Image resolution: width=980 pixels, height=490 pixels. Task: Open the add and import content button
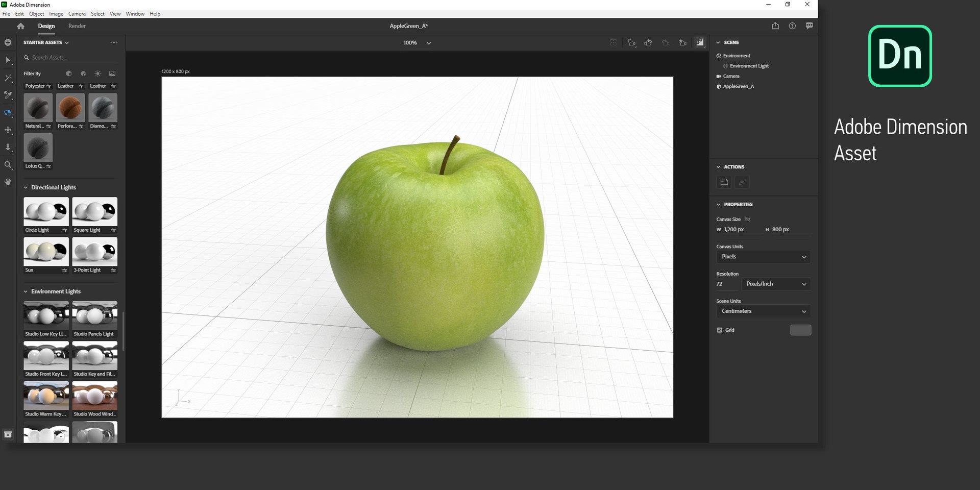tap(8, 42)
